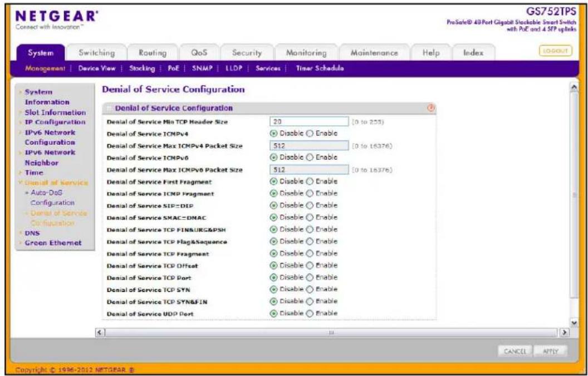Enable Denial of Service SIP=DIP
The image size is (588, 376).
(x=310, y=206)
